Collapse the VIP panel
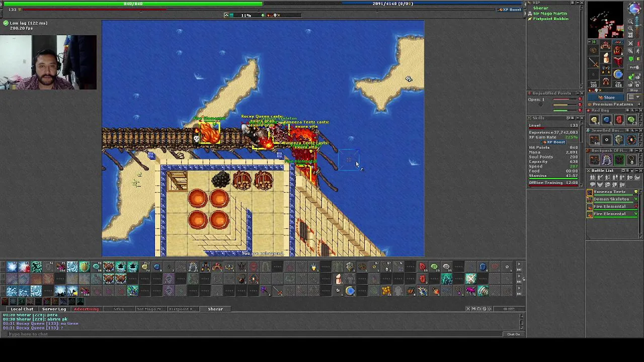This screenshot has width=644, height=362. [x=577, y=3]
